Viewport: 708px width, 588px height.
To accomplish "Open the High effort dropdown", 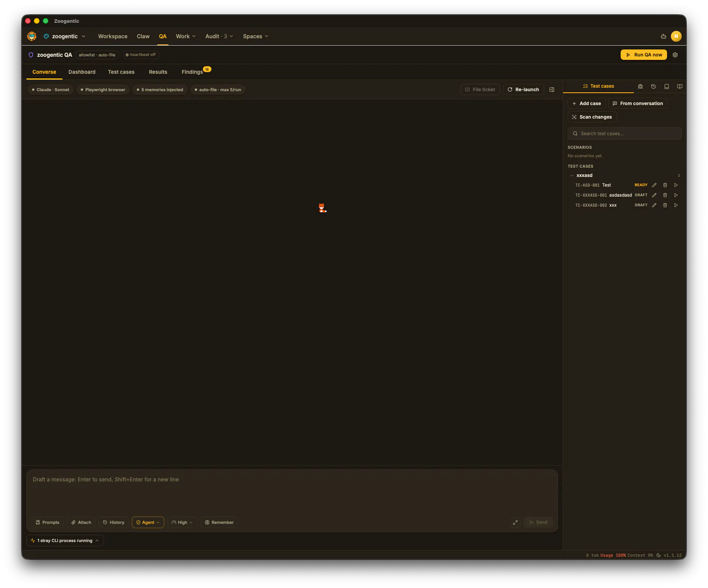I will coord(182,522).
